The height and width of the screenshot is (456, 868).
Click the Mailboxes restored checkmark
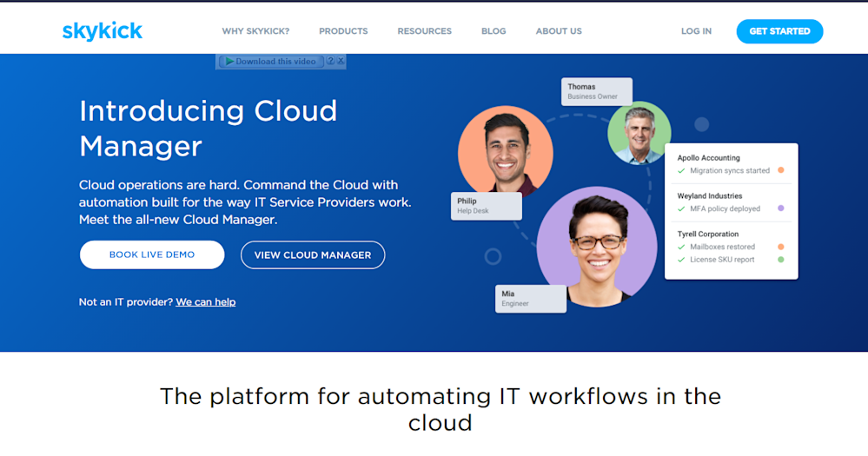[x=681, y=248]
